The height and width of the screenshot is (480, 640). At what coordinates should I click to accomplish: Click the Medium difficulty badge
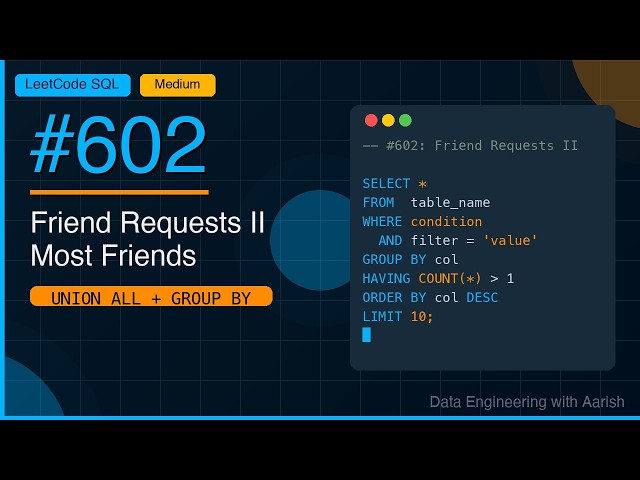point(178,85)
